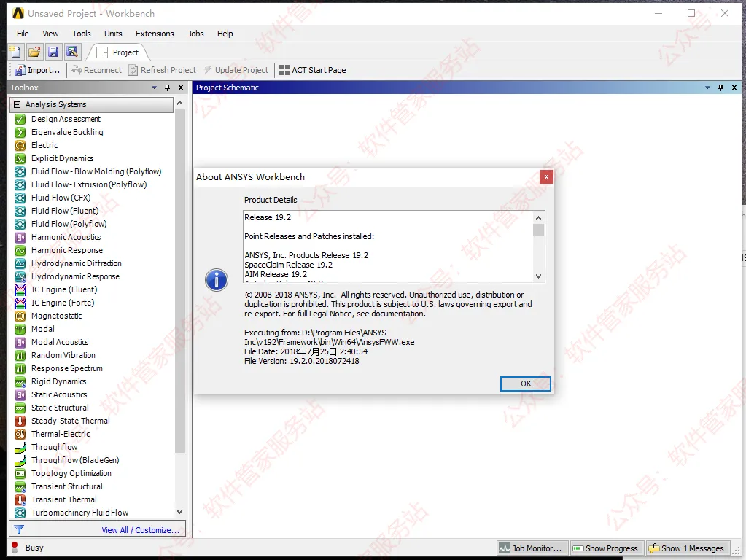Switch to the Project tab
This screenshot has height=560, width=746.
(118, 52)
